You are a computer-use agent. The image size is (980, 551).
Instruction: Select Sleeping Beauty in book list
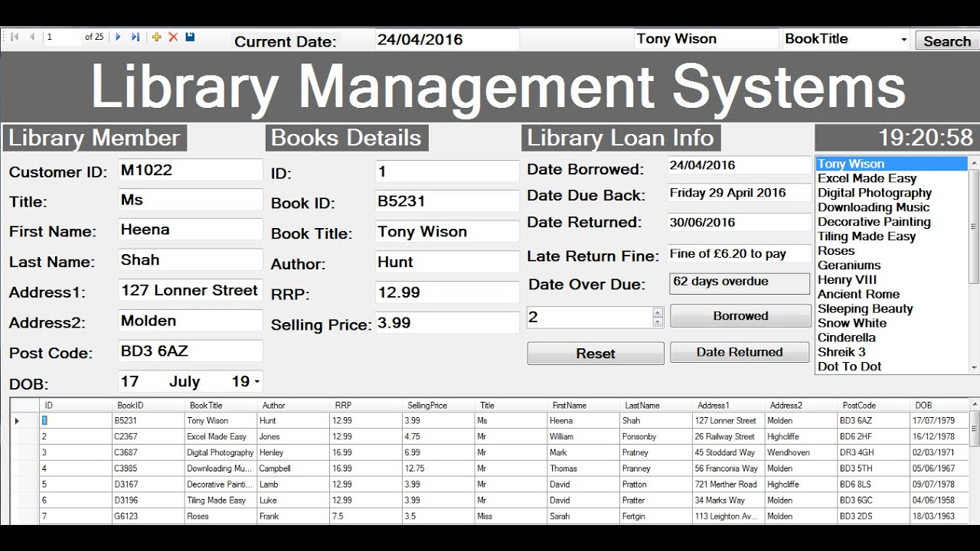click(892, 308)
